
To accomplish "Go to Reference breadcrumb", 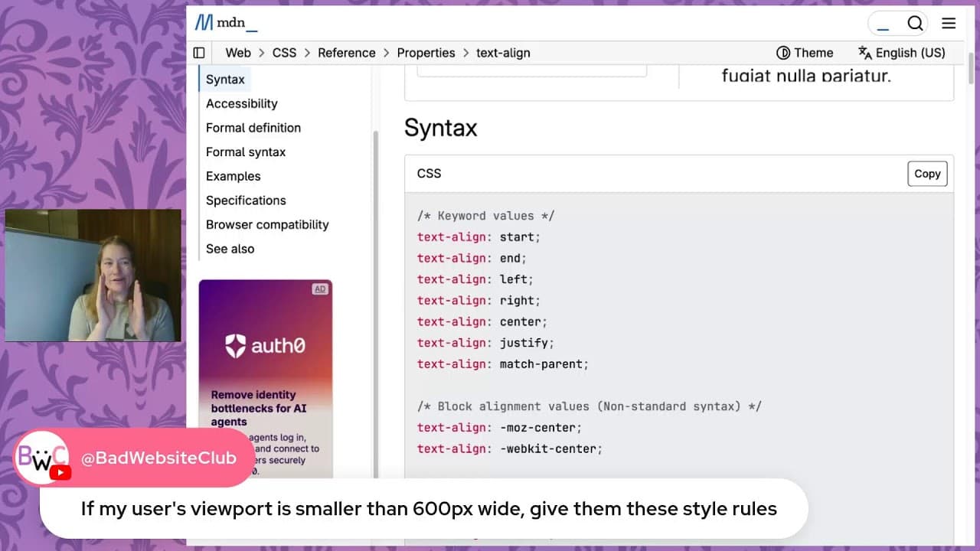I will point(347,53).
